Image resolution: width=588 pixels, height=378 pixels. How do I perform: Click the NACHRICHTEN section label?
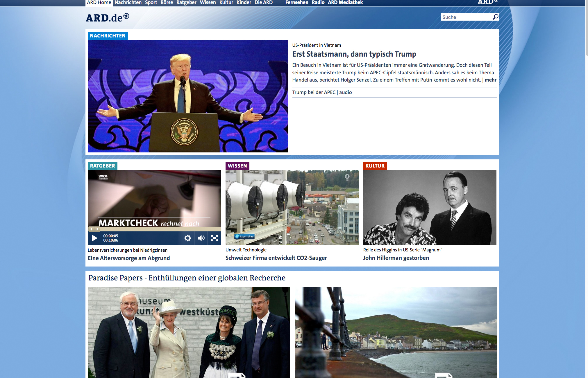108,36
